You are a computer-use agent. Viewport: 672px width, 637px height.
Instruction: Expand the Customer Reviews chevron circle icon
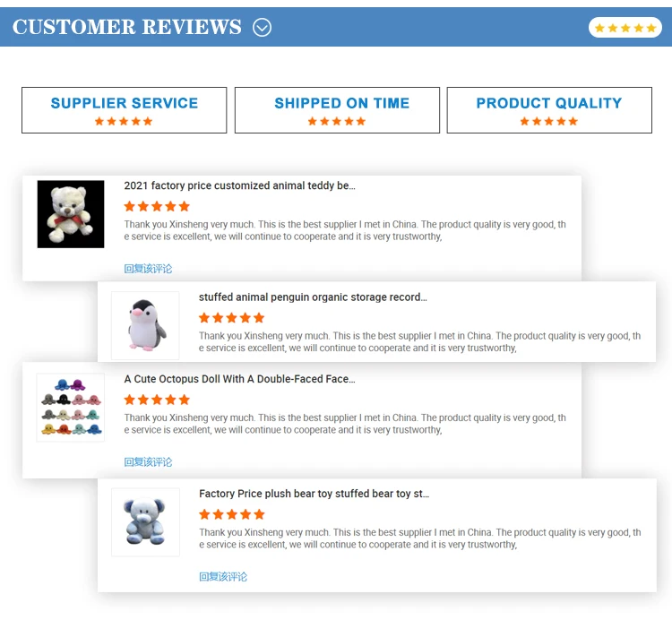262,28
